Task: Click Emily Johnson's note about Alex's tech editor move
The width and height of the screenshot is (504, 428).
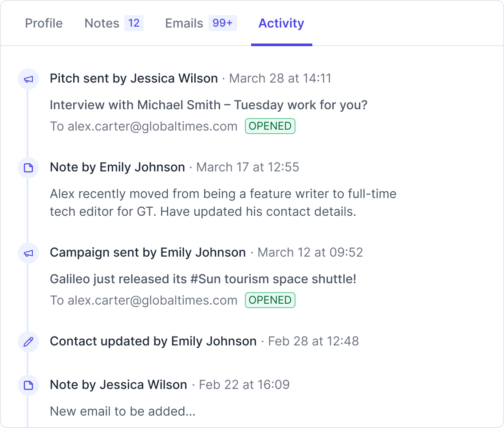Action: tap(223, 202)
